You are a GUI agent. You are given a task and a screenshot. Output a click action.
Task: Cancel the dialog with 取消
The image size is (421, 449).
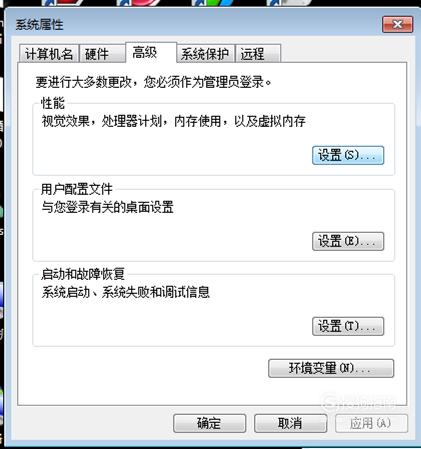290,423
